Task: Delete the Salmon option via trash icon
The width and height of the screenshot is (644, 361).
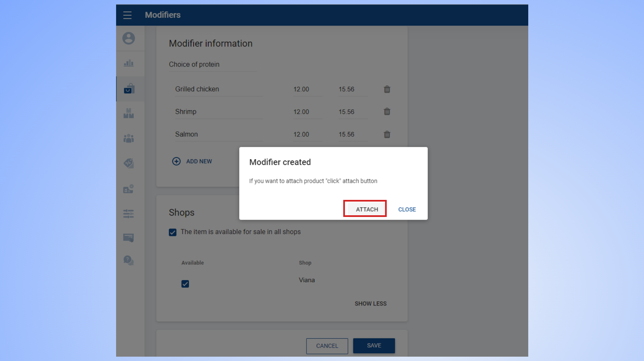Action: pos(387,134)
